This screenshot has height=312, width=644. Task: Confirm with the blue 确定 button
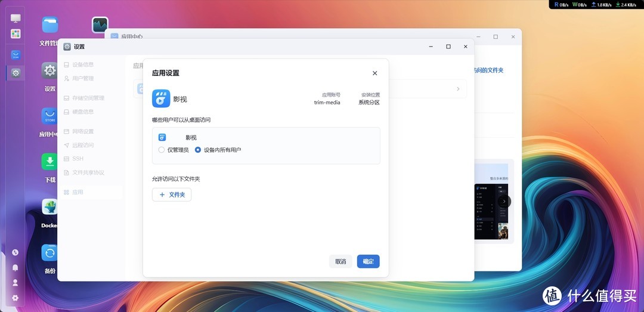(x=368, y=261)
